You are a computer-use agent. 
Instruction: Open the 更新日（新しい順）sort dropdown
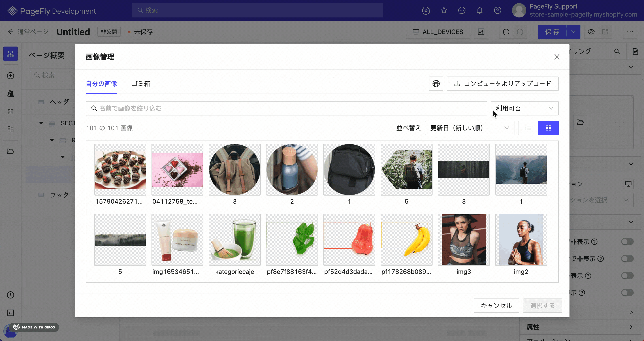tap(469, 128)
